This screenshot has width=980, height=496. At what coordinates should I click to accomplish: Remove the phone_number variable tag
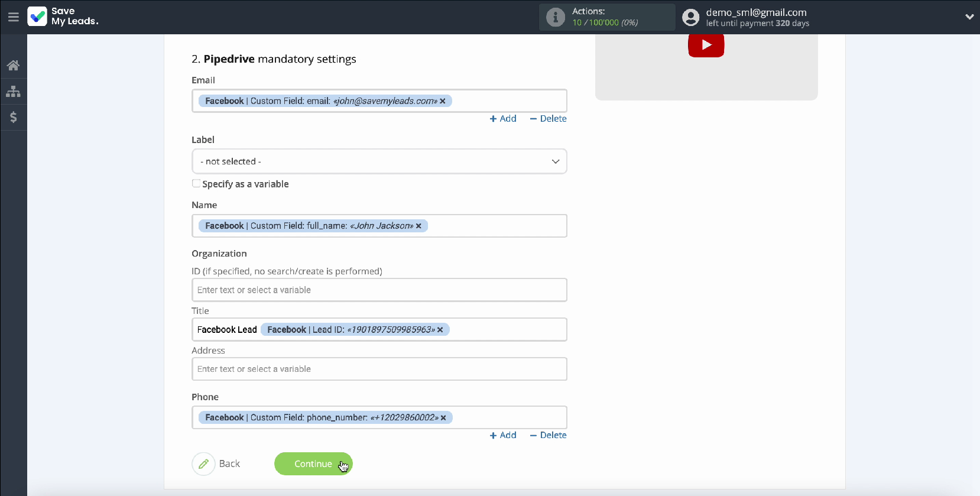(443, 417)
